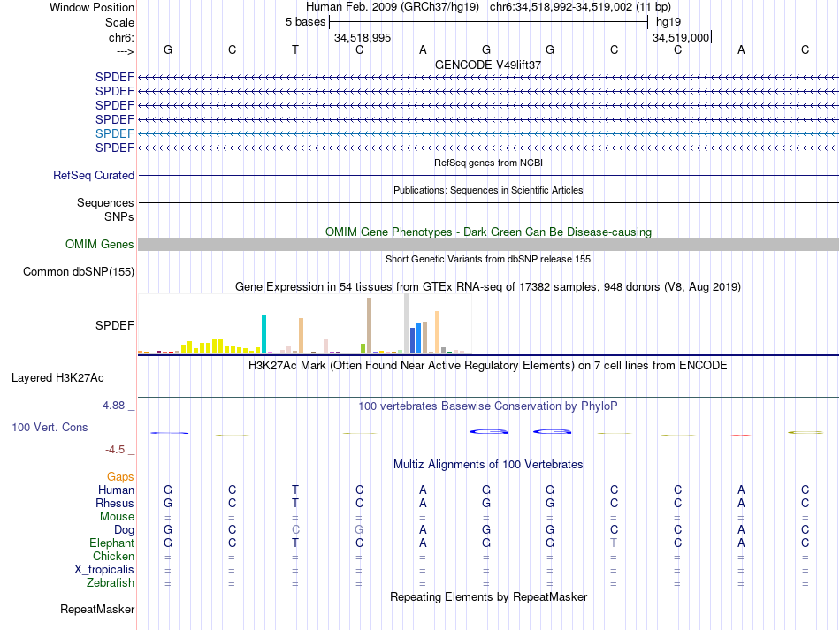Viewport: 840px width, 630px height.
Task: Click the faded 'T' in the Elephant row
Action: coord(614,543)
